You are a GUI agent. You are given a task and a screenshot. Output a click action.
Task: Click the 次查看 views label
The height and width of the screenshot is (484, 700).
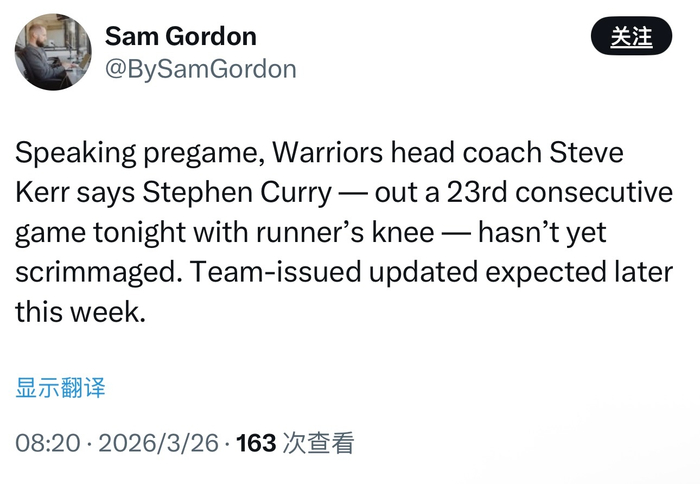(x=319, y=443)
